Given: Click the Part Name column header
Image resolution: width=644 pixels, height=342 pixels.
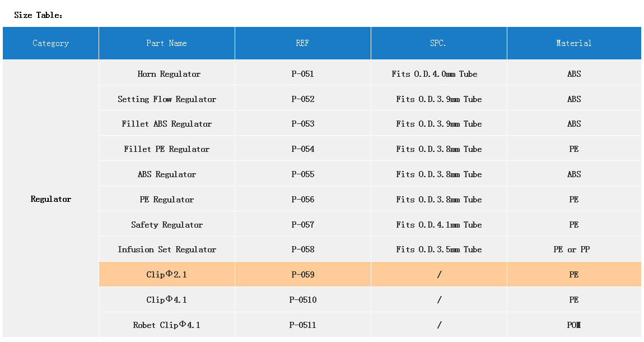Looking at the screenshot, I should coord(167,43).
